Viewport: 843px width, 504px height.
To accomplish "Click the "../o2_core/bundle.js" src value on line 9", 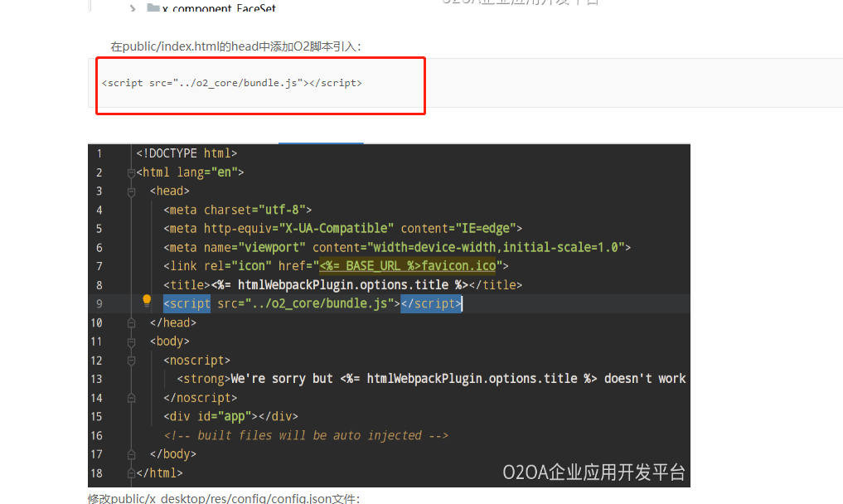I will click(x=319, y=303).
